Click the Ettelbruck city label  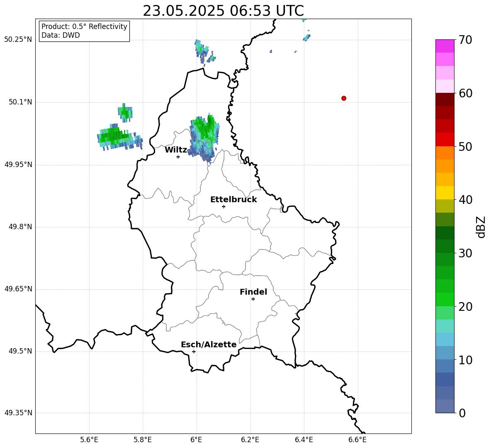coord(233,200)
